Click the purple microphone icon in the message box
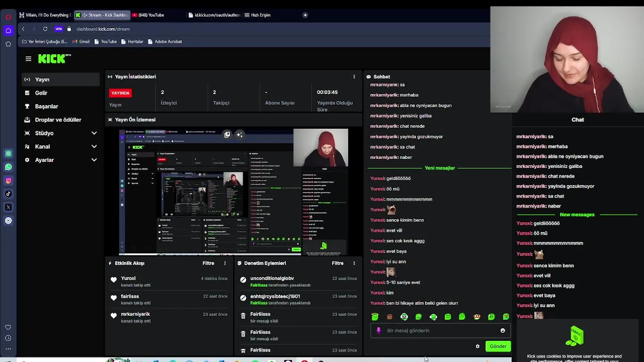The width and height of the screenshot is (644, 362). 379,331
